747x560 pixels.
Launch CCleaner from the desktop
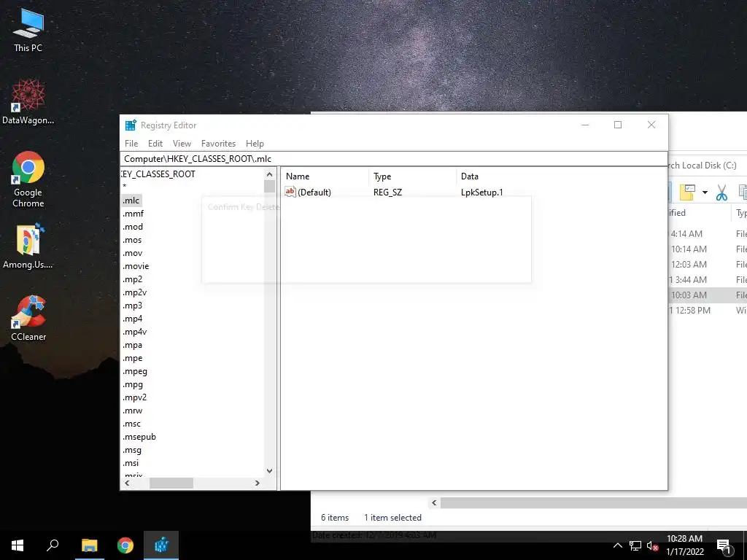coord(28,318)
